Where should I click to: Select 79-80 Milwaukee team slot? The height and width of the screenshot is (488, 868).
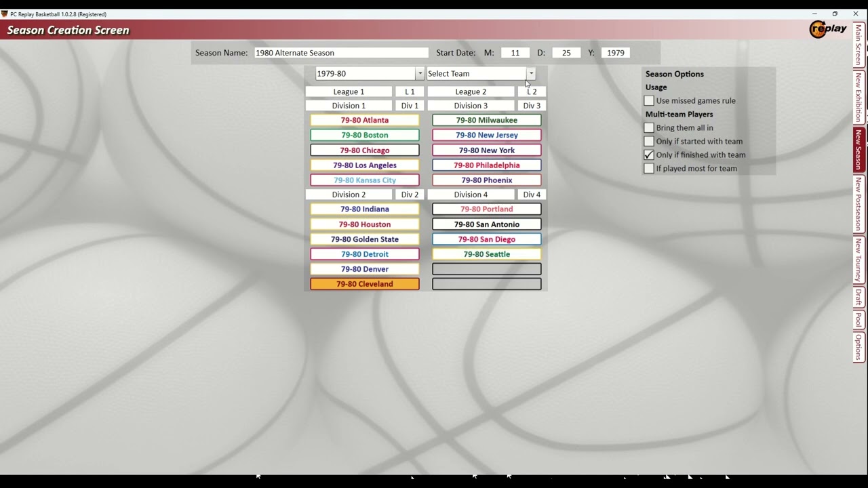(x=487, y=120)
